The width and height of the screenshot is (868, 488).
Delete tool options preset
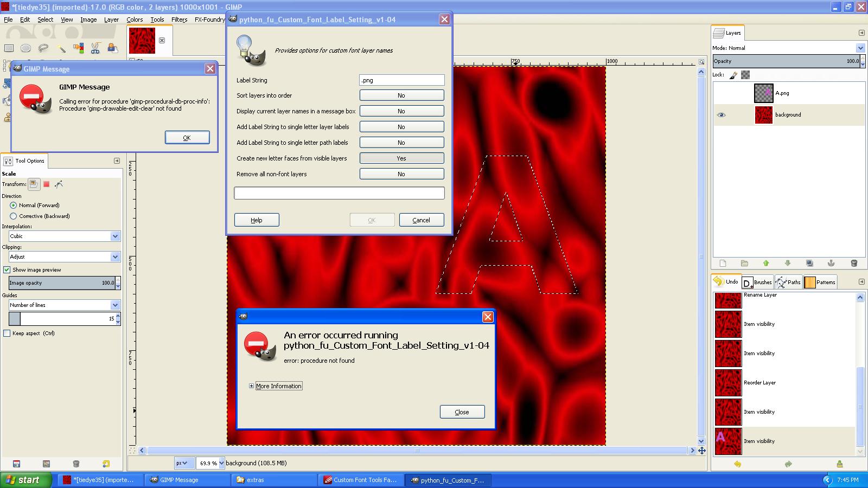76,464
